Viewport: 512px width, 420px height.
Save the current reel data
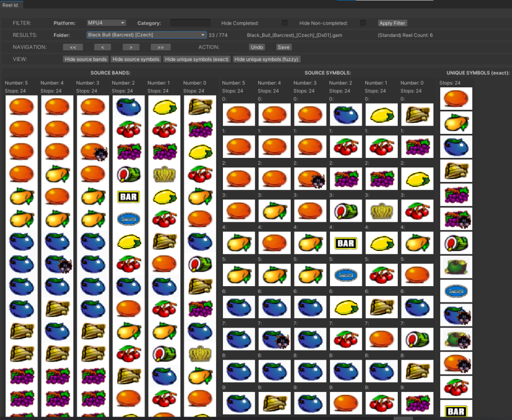click(283, 47)
